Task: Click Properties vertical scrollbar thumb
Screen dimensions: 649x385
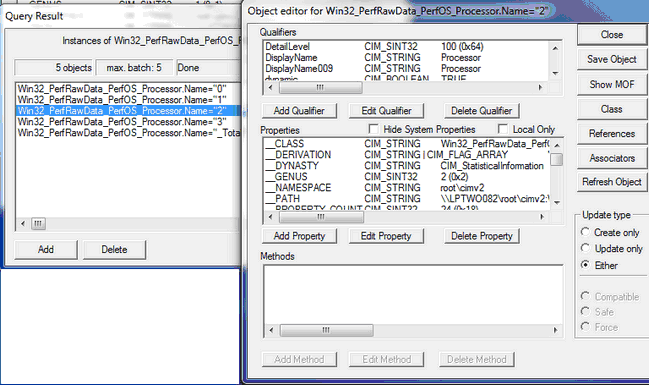Action: point(557,160)
